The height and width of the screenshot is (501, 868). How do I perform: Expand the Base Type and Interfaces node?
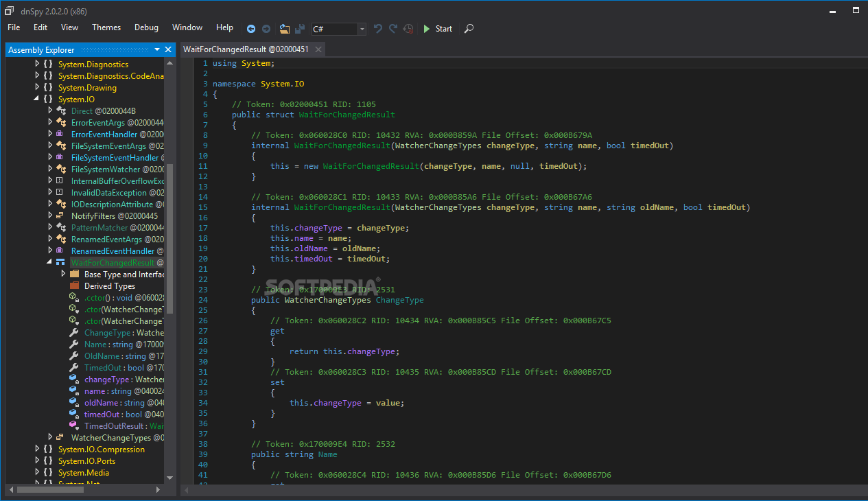pos(63,275)
